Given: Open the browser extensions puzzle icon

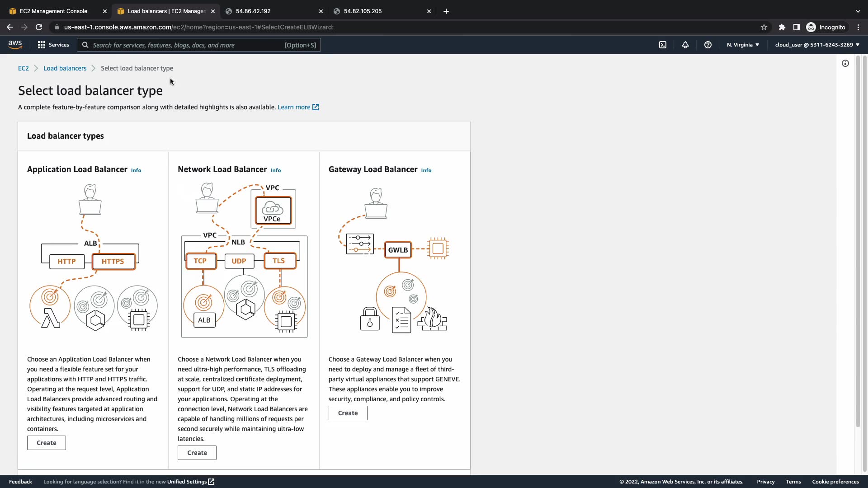Looking at the screenshot, I should (x=782, y=27).
